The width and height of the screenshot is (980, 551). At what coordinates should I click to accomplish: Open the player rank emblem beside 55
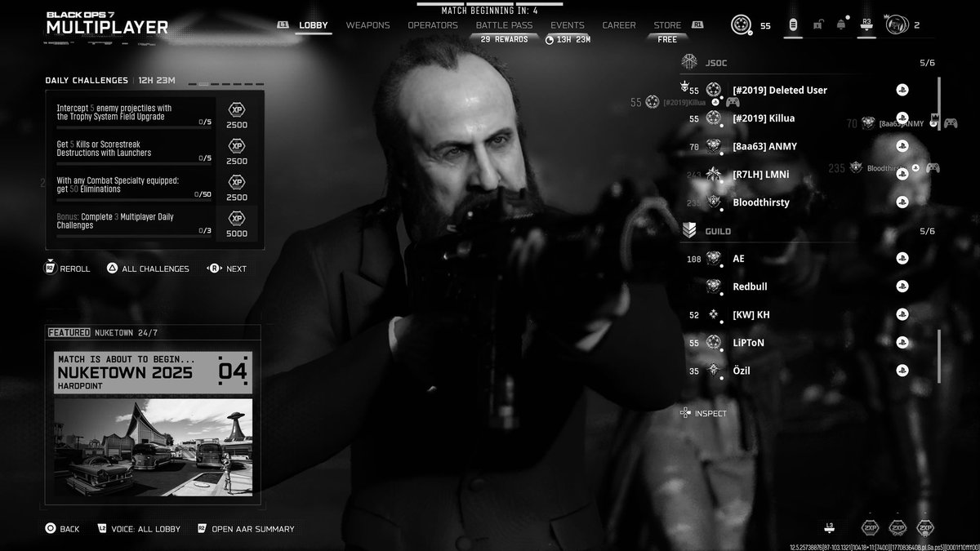(x=741, y=24)
